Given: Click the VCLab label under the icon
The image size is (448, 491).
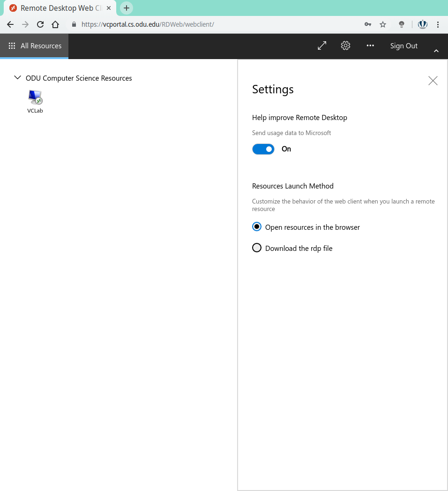Looking at the screenshot, I should [x=35, y=111].
